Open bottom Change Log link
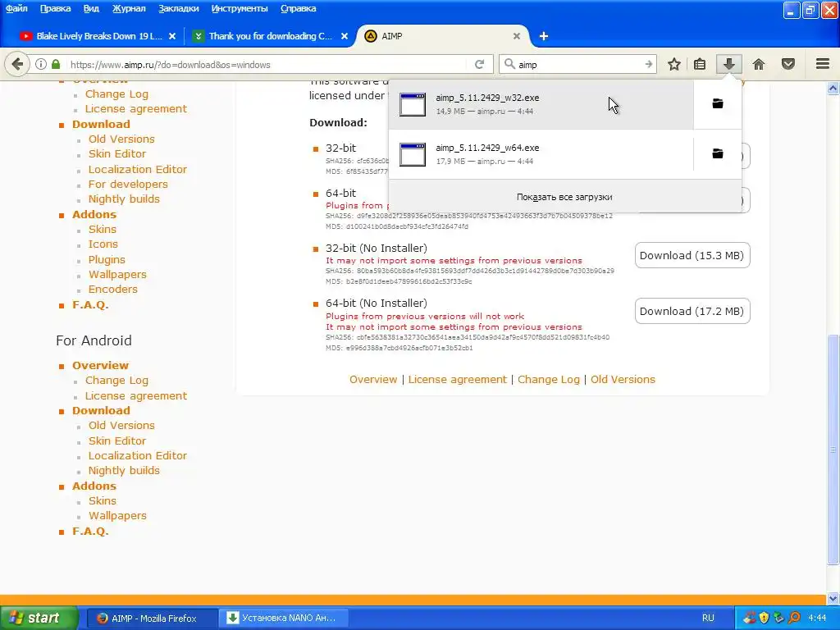Image resolution: width=840 pixels, height=630 pixels. click(x=549, y=379)
